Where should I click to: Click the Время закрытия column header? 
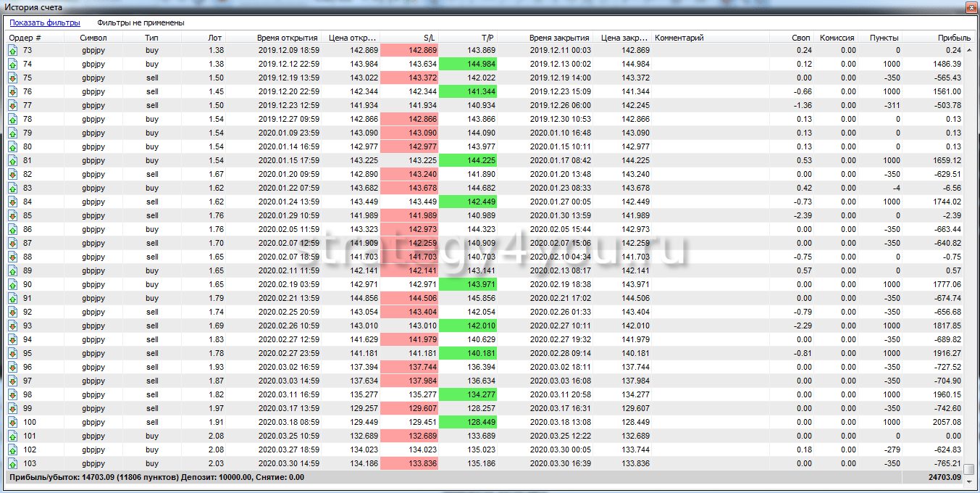tap(559, 38)
